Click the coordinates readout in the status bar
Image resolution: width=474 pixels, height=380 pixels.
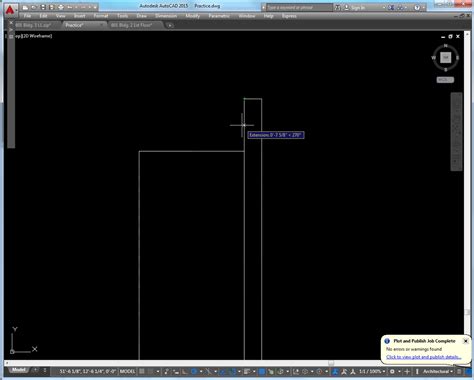[x=88, y=371]
